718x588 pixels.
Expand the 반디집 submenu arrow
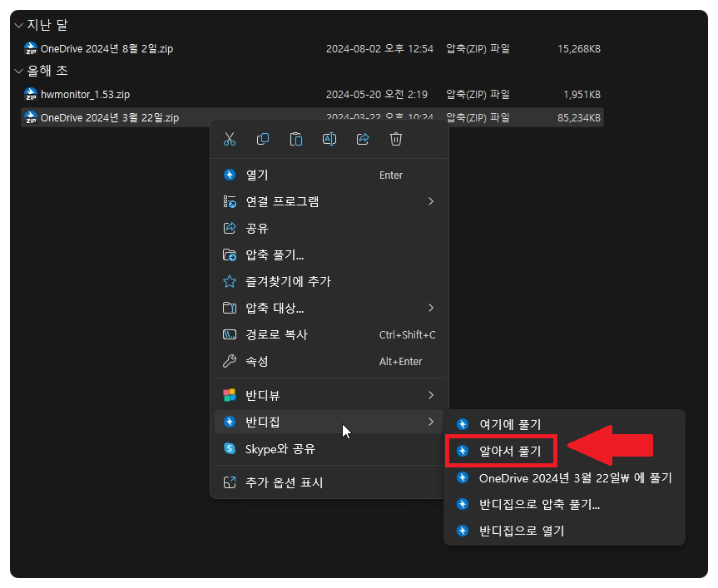(x=431, y=422)
